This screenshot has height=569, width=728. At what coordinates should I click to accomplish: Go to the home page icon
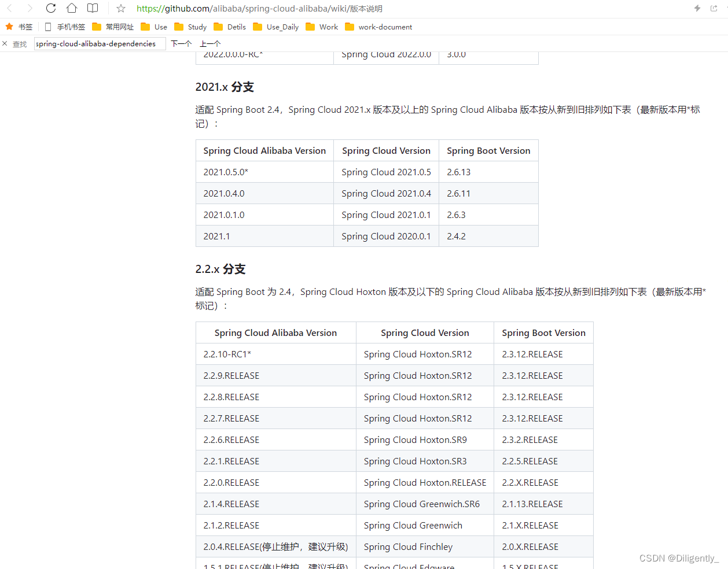[72, 8]
